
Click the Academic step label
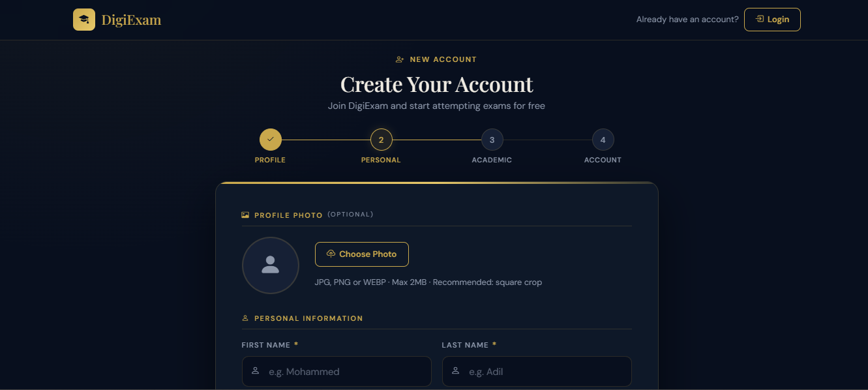(x=492, y=160)
